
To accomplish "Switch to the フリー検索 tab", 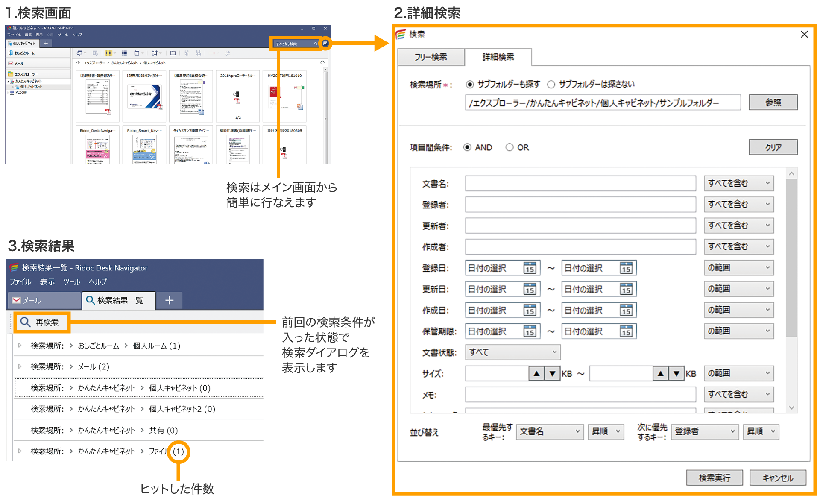I will coord(430,57).
